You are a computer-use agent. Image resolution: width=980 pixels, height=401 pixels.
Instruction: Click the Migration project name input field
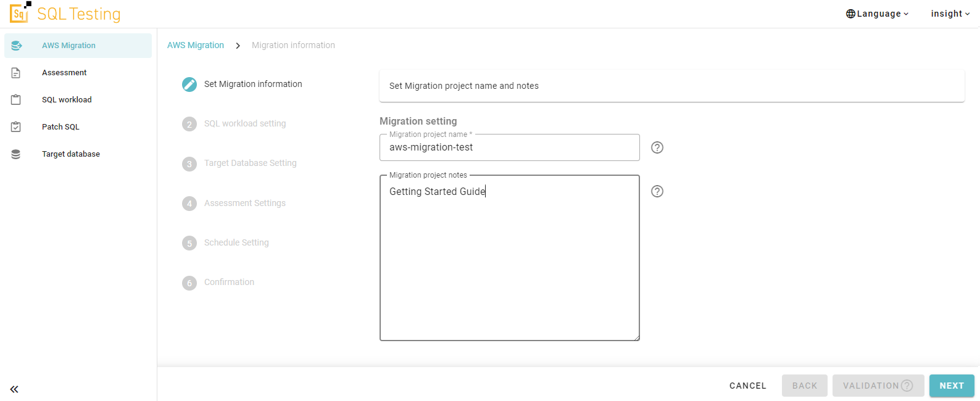[x=510, y=147]
